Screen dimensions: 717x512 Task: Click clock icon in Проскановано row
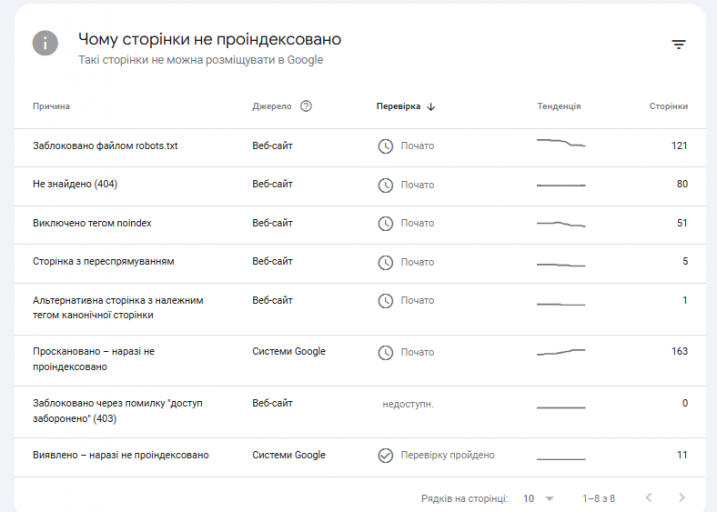click(x=385, y=352)
